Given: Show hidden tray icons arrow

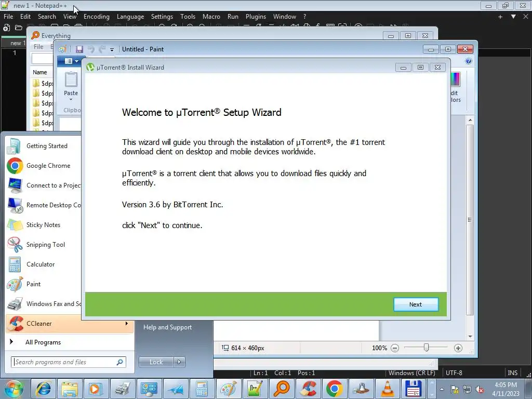Looking at the screenshot, I should (442, 389).
